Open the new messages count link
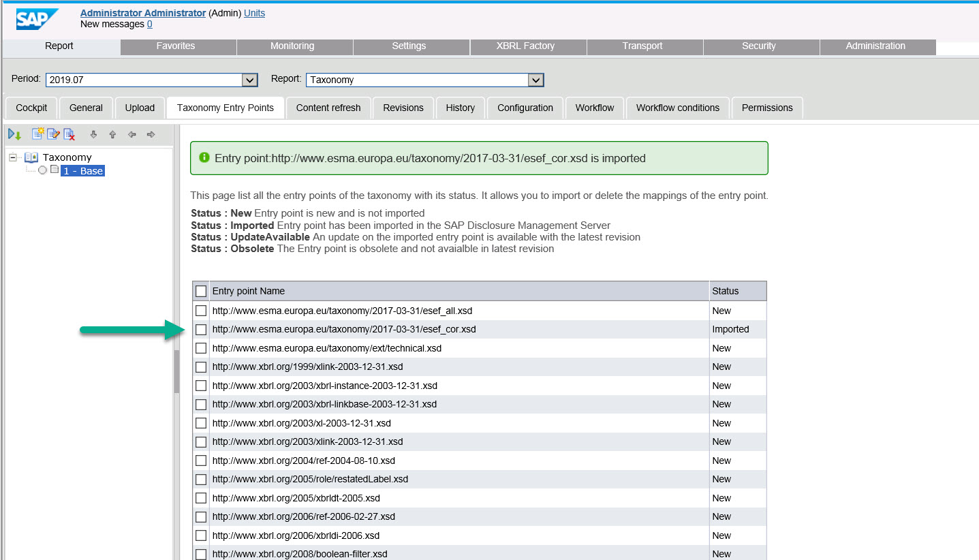 click(x=150, y=24)
